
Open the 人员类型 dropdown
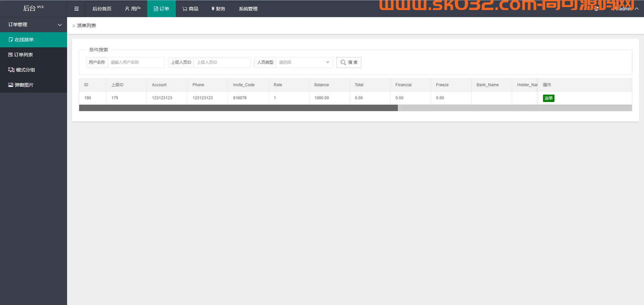(304, 62)
